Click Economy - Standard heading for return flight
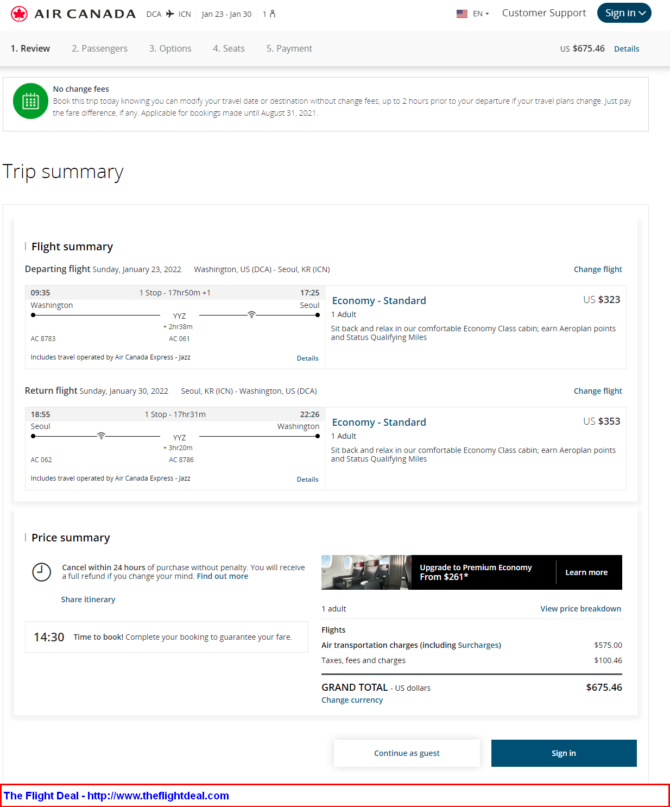The width and height of the screenshot is (670, 807). pos(379,422)
